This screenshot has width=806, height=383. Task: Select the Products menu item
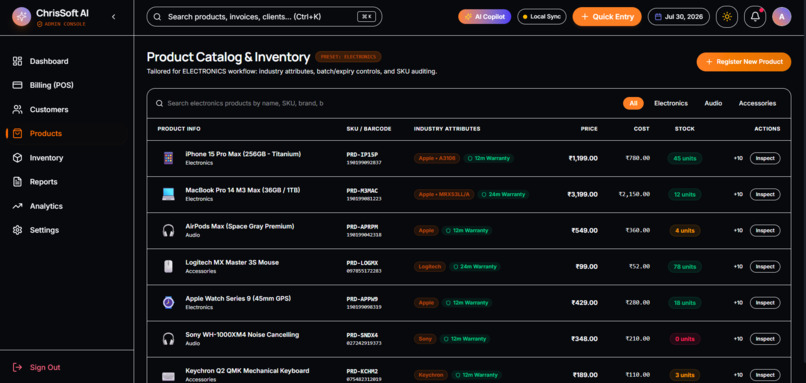click(66, 134)
